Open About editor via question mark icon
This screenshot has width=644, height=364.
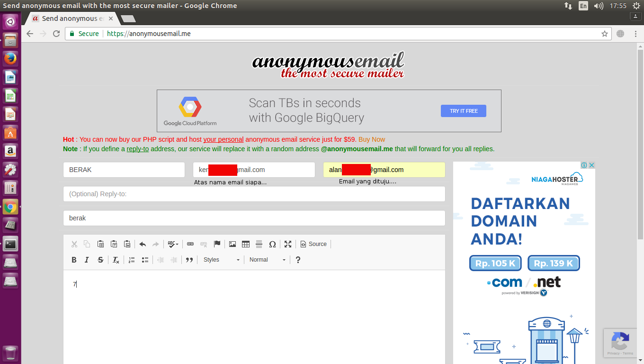[298, 260]
